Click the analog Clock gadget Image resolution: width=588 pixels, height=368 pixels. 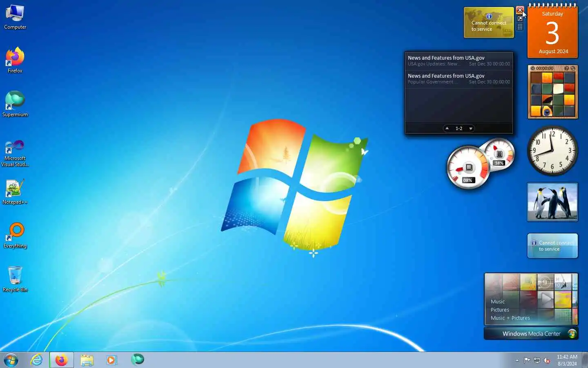click(x=552, y=150)
